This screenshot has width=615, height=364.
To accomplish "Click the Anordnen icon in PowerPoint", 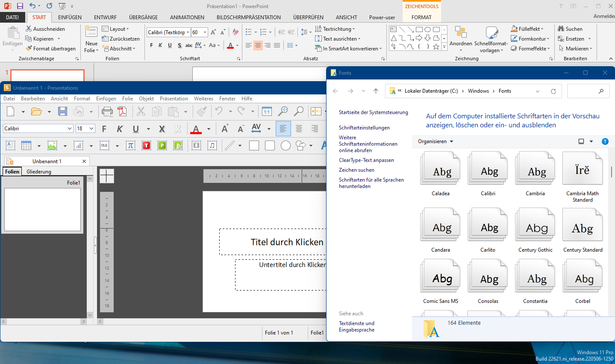I will 461,32.
